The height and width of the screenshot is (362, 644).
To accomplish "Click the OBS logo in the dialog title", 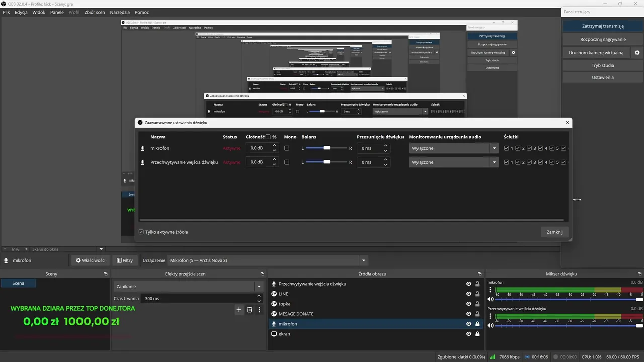I will pyautogui.click(x=140, y=122).
